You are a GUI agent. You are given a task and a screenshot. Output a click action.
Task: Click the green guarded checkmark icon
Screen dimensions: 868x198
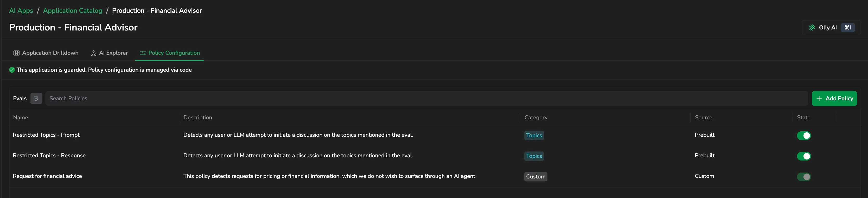(12, 70)
